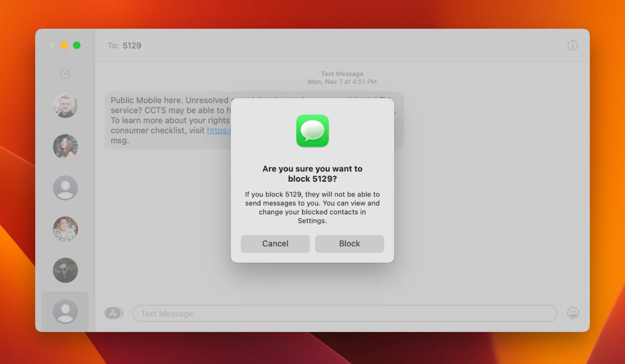Open the gray placeholder contact avatar conversation
Image resolution: width=625 pixels, height=364 pixels.
[x=65, y=188]
